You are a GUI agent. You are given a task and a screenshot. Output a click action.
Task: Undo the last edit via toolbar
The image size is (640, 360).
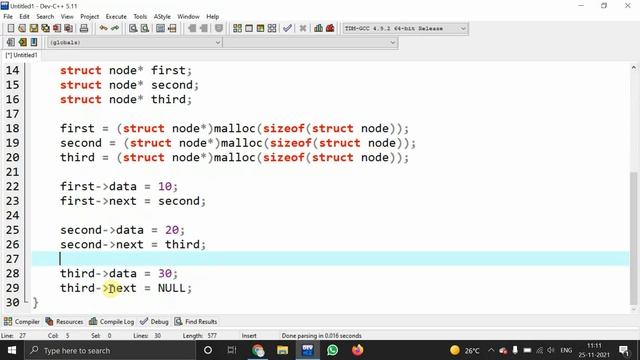(x=104, y=28)
